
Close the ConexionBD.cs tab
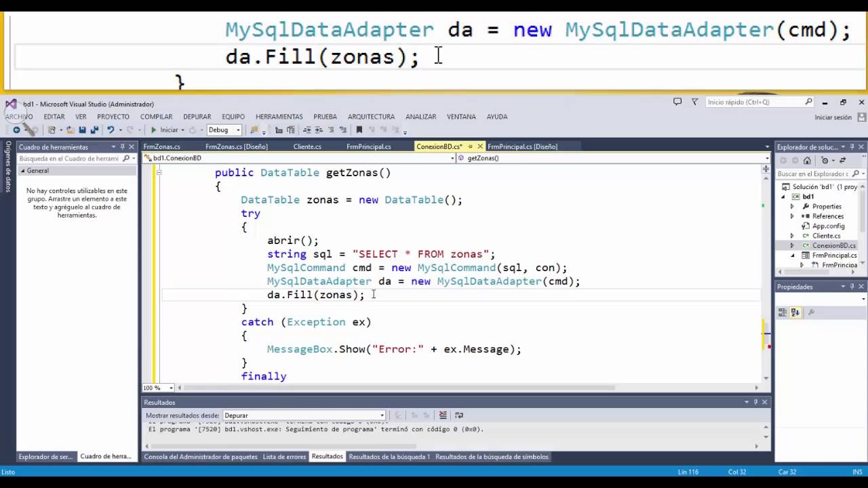point(480,146)
